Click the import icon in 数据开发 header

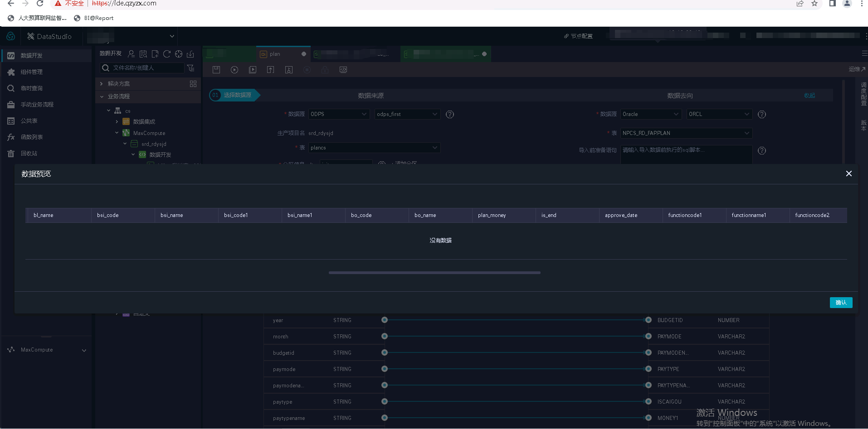[x=190, y=54]
